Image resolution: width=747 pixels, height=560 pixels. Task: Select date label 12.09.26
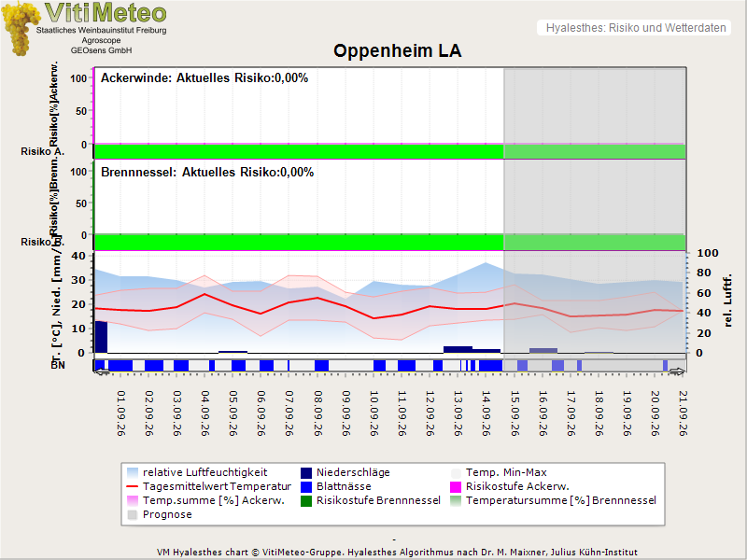point(430,413)
